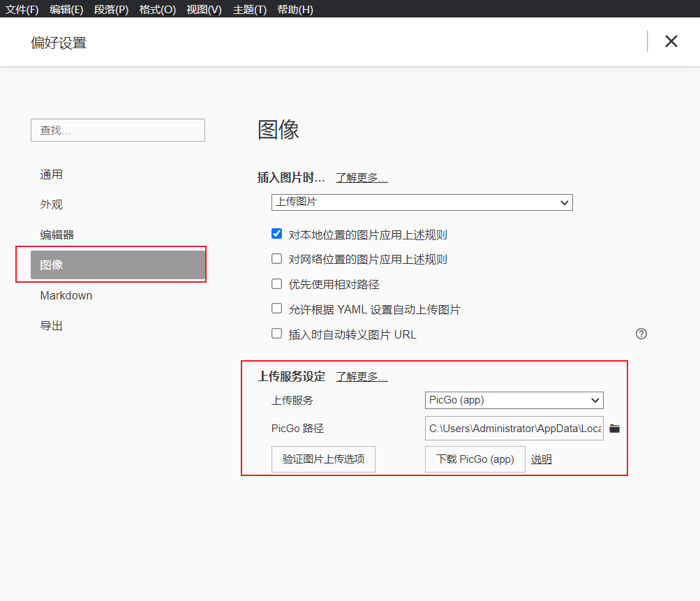
Task: Open the 说明 link
Action: coord(541,459)
